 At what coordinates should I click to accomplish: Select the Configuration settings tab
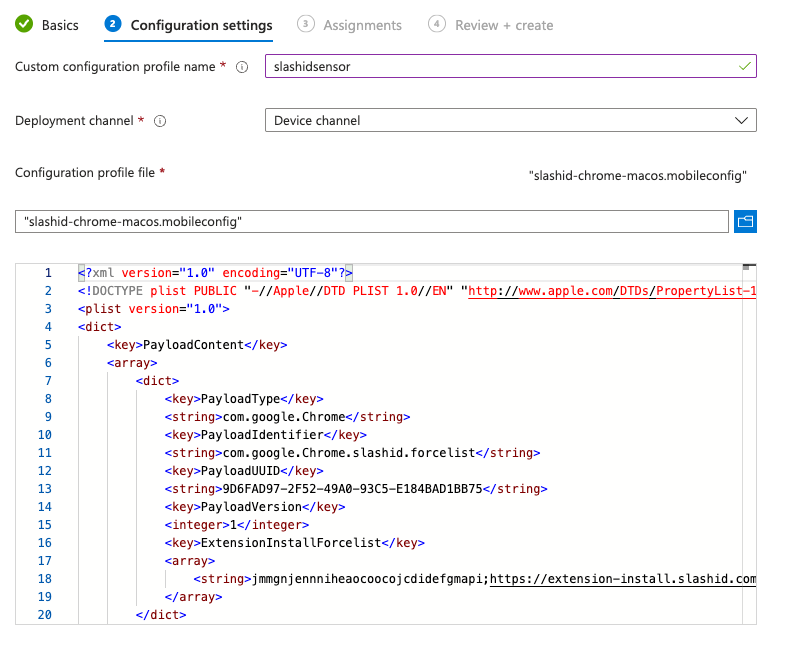pyautogui.click(x=188, y=25)
